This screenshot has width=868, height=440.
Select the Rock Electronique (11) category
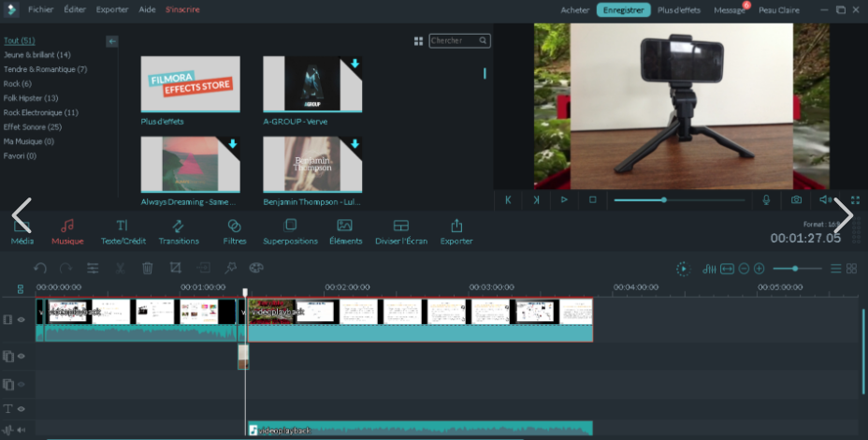coord(40,112)
